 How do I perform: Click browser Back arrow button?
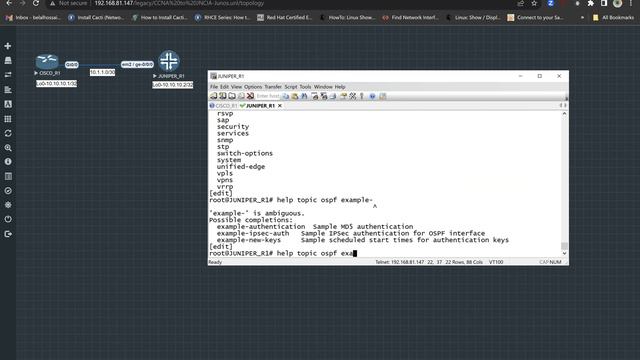9,3
